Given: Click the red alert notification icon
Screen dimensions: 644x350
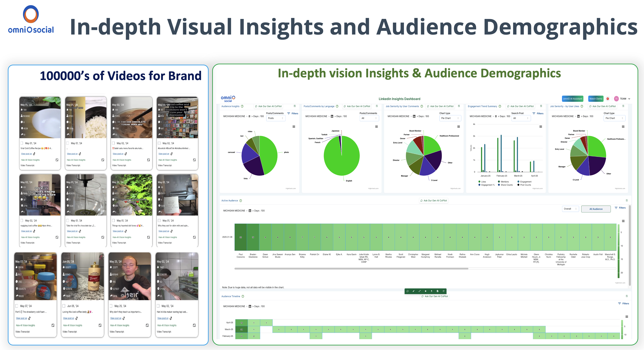Looking at the screenshot, I should [608, 99].
